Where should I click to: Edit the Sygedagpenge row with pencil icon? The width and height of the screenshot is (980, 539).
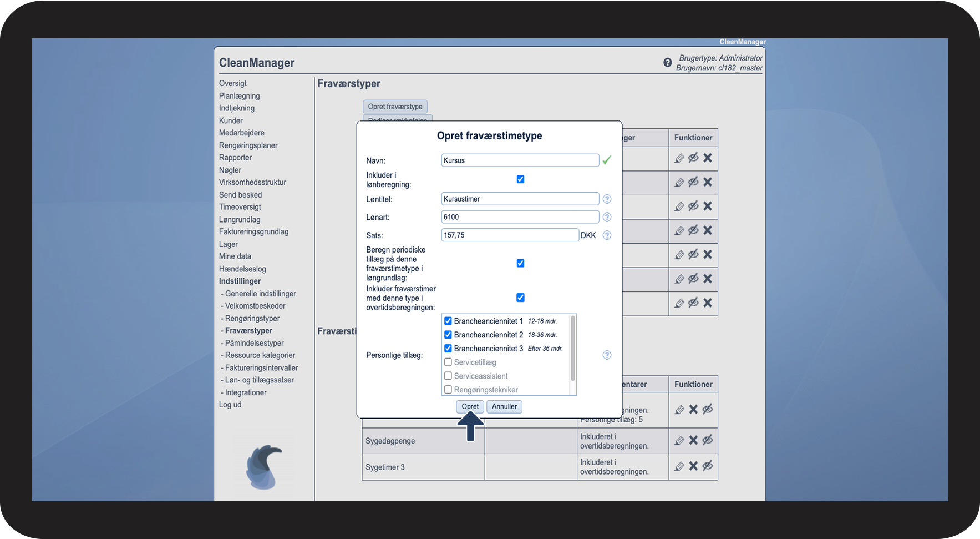click(x=679, y=441)
